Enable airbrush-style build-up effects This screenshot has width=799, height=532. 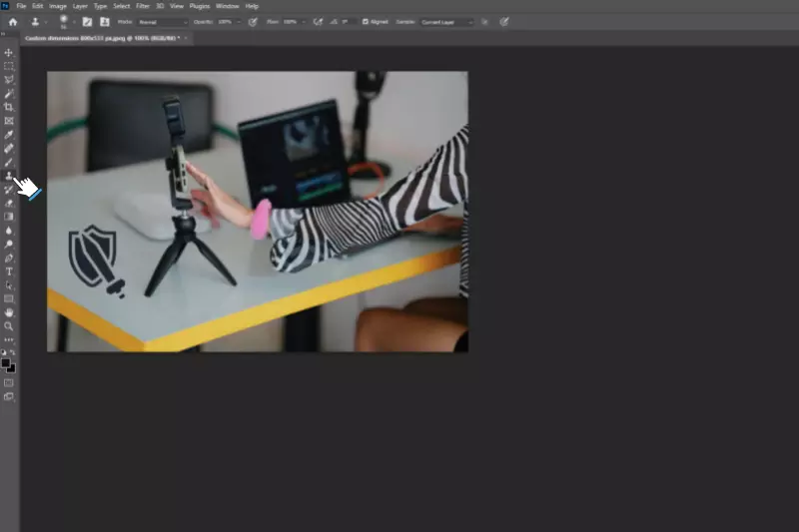(x=318, y=22)
